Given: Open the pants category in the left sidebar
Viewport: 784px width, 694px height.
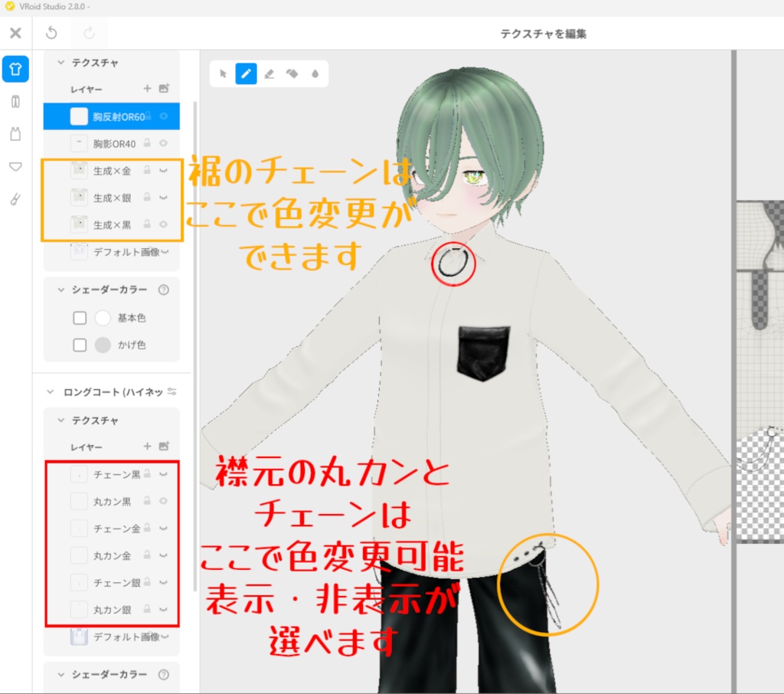Looking at the screenshot, I should coord(15,101).
